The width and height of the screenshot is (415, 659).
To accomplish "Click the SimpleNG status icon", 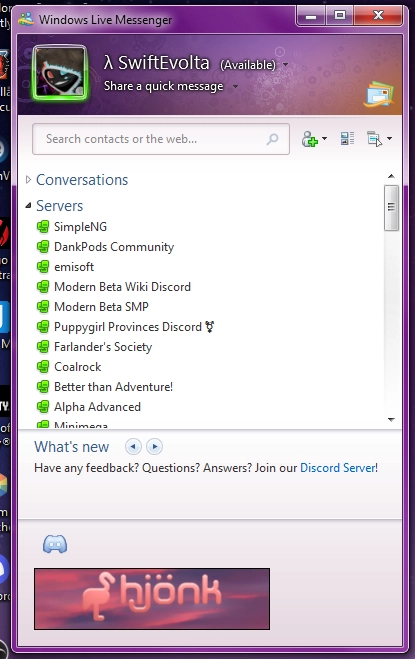I will (x=43, y=227).
